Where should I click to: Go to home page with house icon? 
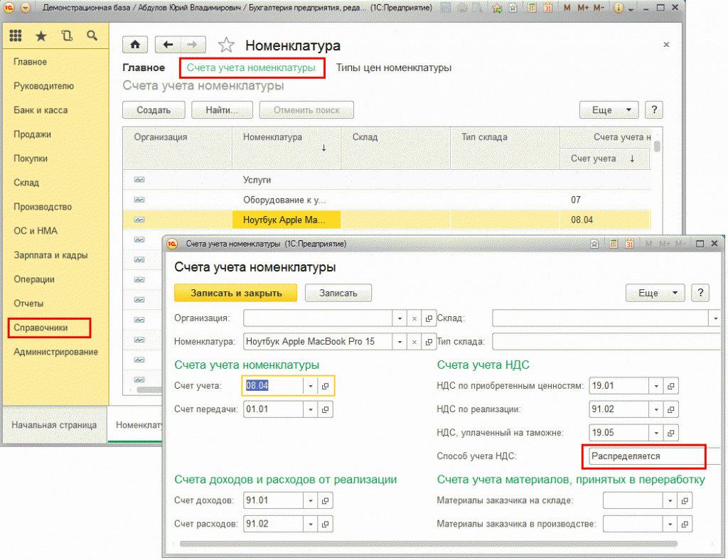coord(135,45)
